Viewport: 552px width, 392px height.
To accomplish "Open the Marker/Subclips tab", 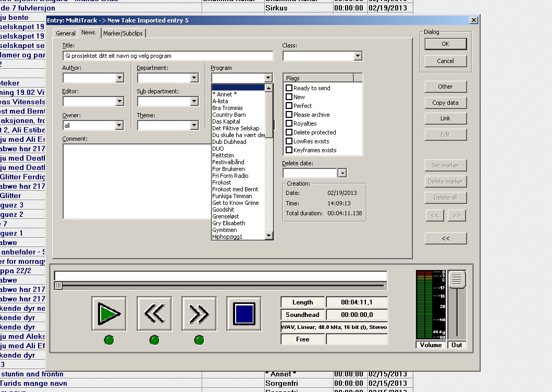I will [123, 33].
